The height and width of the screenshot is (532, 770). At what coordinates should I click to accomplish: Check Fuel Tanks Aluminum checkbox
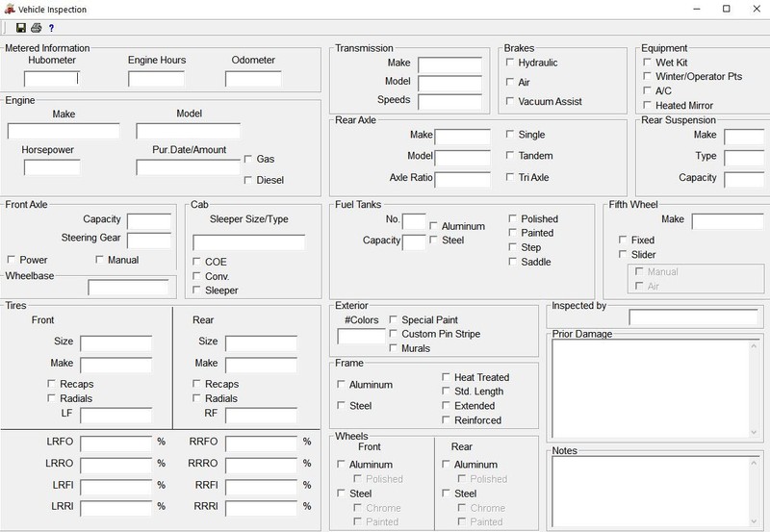click(433, 226)
